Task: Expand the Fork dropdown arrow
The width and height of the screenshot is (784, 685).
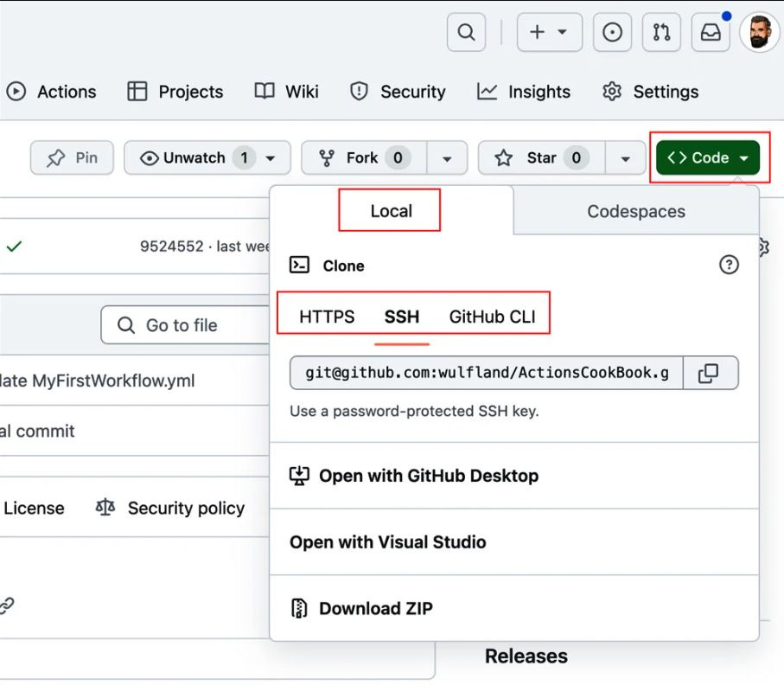Action: click(447, 158)
